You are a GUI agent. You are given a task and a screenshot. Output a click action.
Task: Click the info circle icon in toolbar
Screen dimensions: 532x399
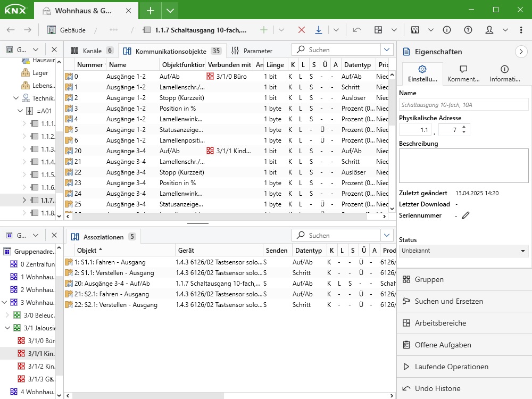447,30
